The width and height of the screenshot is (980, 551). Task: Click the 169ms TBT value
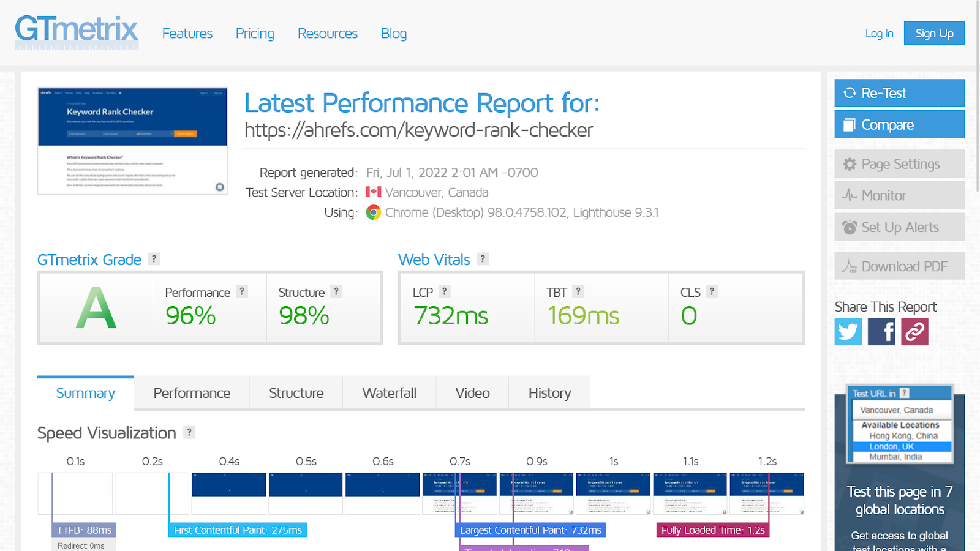pyautogui.click(x=584, y=316)
